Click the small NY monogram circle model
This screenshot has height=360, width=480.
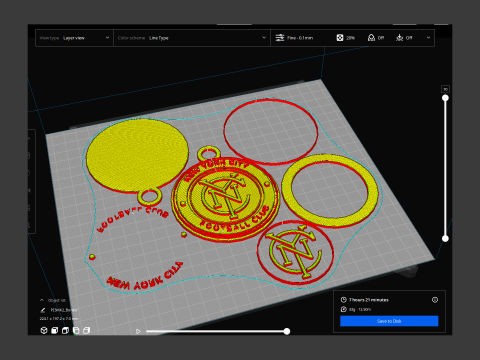tap(295, 252)
